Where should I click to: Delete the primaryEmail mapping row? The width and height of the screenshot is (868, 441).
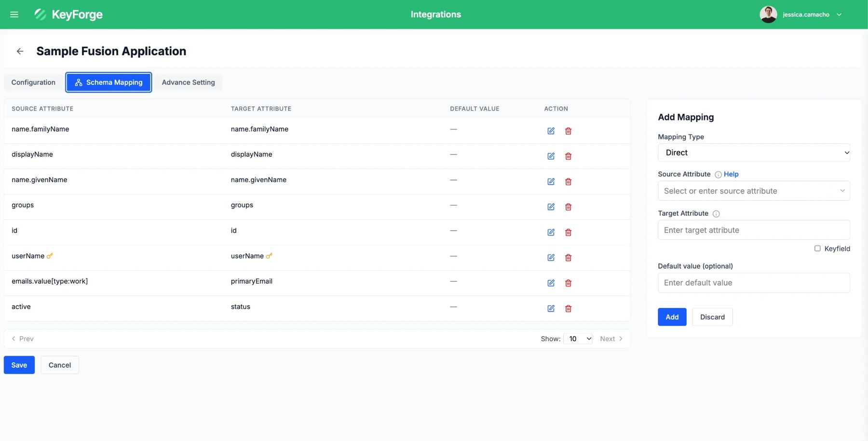(568, 283)
